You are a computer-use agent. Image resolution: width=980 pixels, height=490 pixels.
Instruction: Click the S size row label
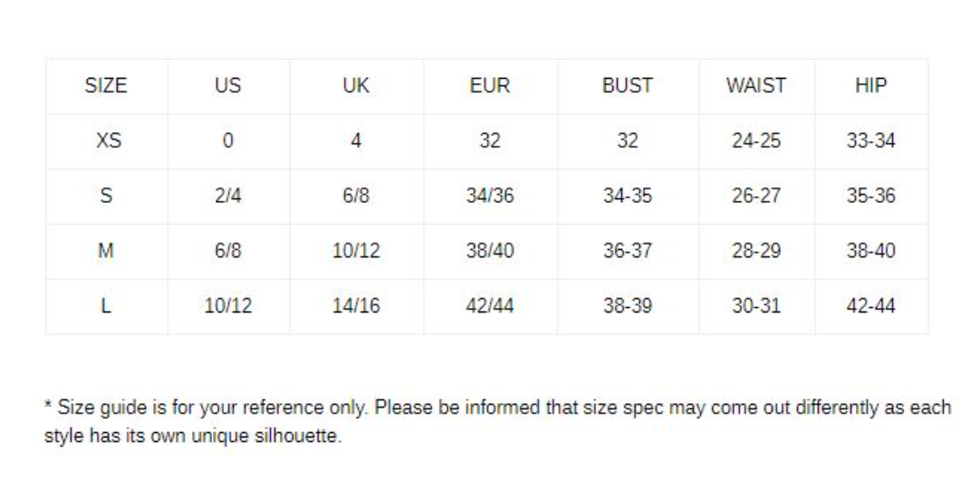click(x=106, y=196)
